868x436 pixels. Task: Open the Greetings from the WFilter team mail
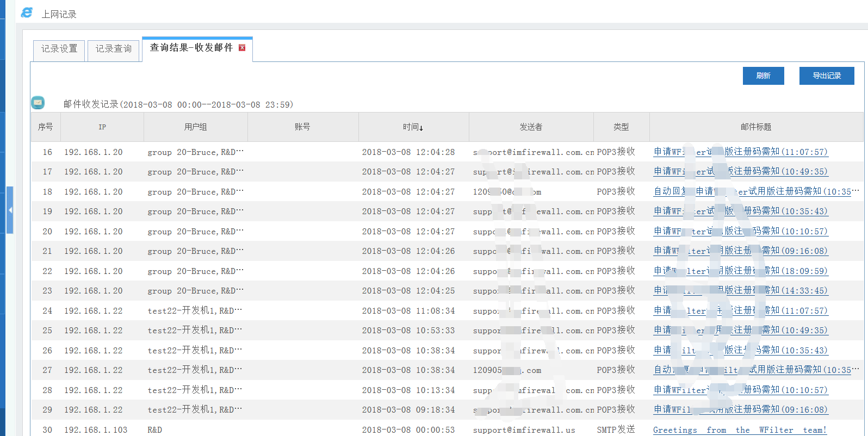coord(739,430)
